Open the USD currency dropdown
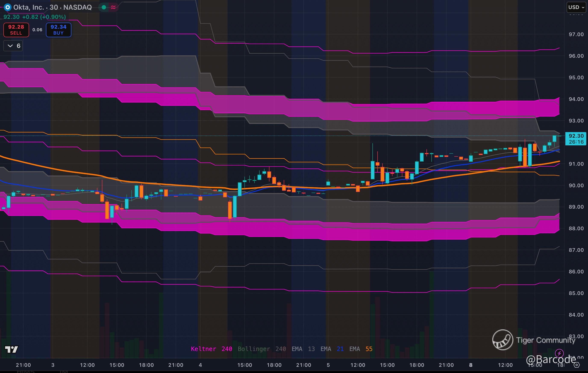 (x=576, y=7)
